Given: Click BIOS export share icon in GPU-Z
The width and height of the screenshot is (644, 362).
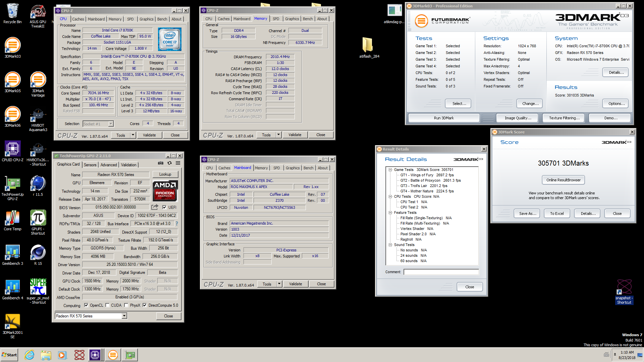Looking at the screenshot, I should [x=155, y=207].
